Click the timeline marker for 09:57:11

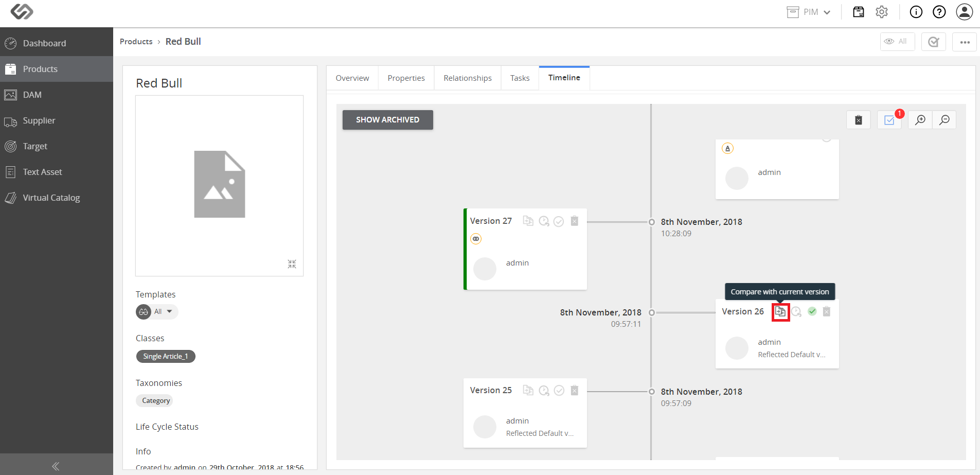[x=651, y=312]
